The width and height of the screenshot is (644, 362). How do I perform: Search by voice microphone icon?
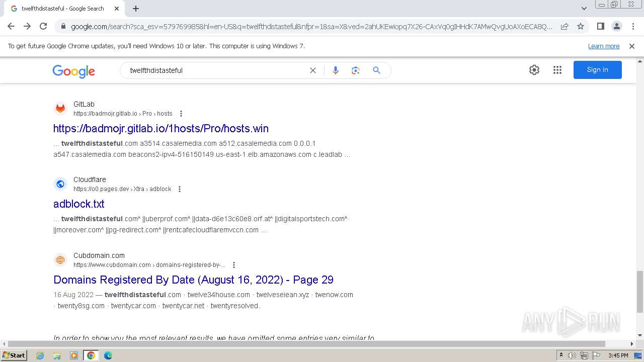pos(336,70)
